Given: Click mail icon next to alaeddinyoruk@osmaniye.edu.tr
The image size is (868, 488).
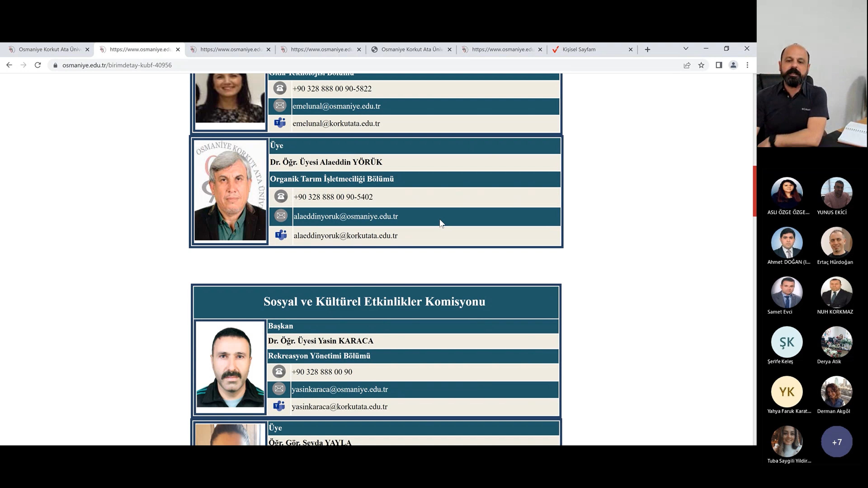Looking at the screenshot, I should click(281, 216).
